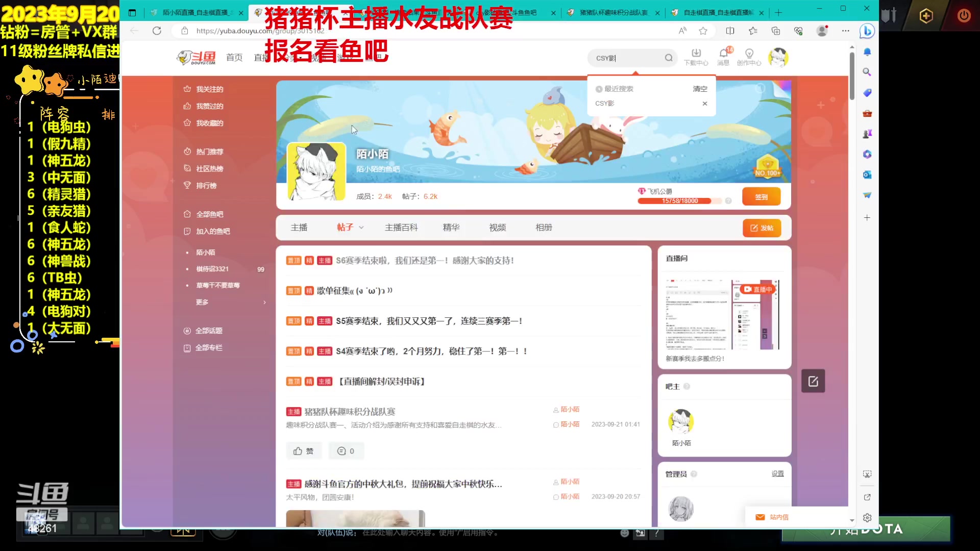Open 首页 in Douyu top navigation

click(234, 58)
